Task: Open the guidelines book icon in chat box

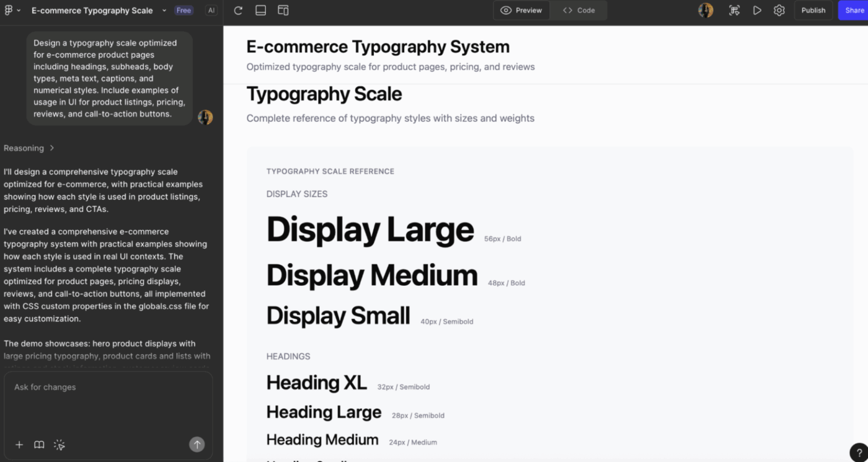Action: [x=38, y=445]
